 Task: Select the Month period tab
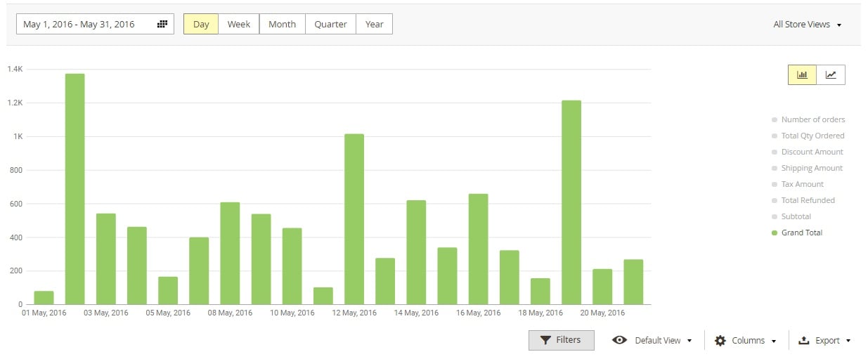[282, 24]
